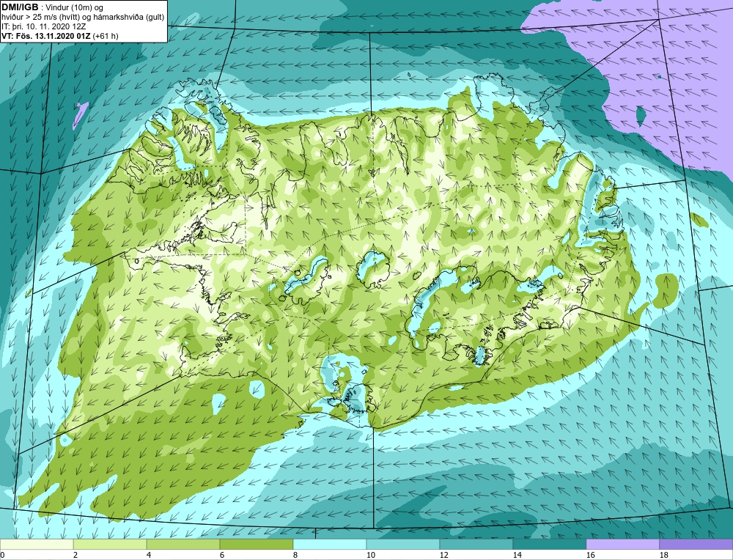Click the medium green 4–6 legend swatch
The width and height of the screenshot is (733, 560).
pos(183,544)
